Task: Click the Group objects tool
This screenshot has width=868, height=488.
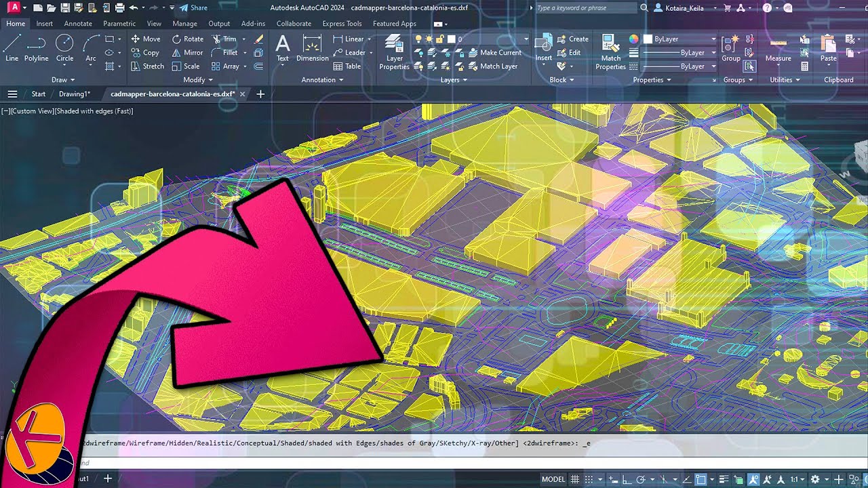Action: [731, 49]
